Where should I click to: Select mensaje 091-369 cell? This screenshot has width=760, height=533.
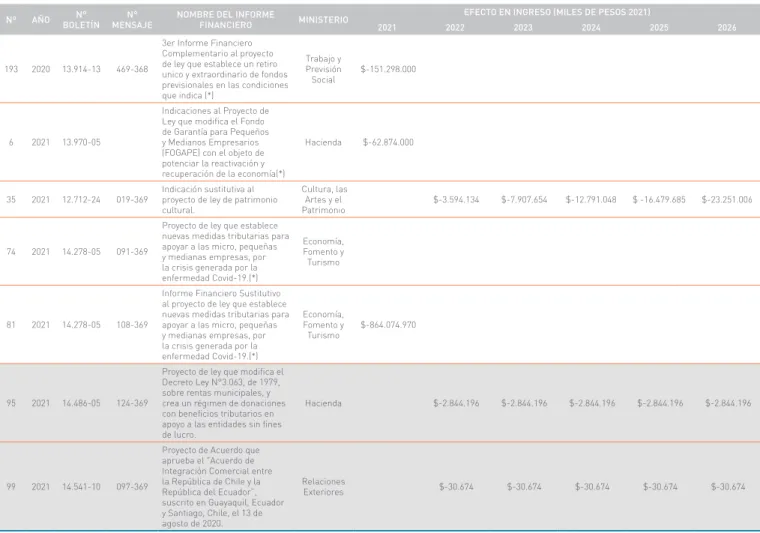(x=132, y=252)
